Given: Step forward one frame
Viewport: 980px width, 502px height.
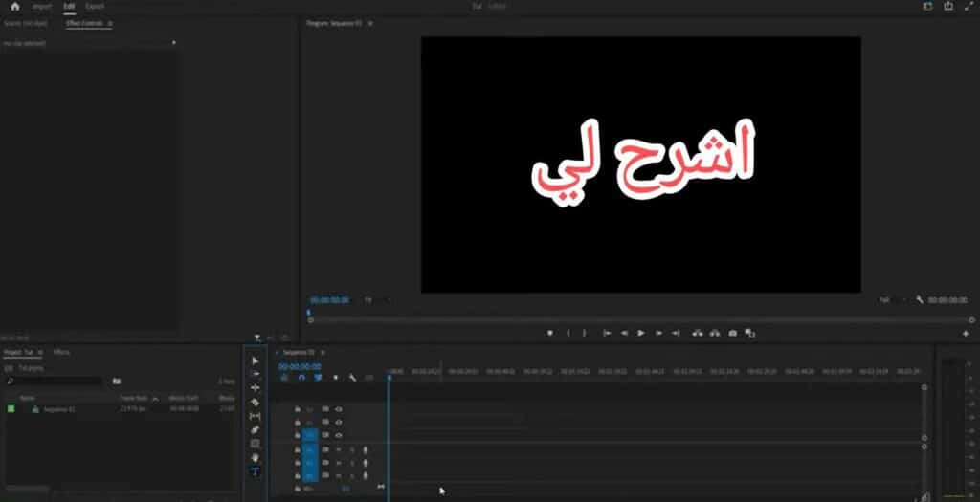Looking at the screenshot, I should coord(658,334).
